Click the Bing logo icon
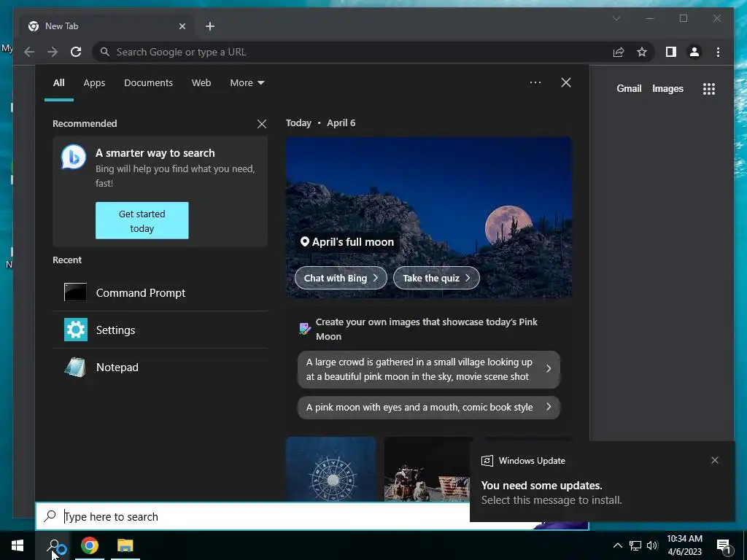Viewport: 747px width, 560px height. 74,157
